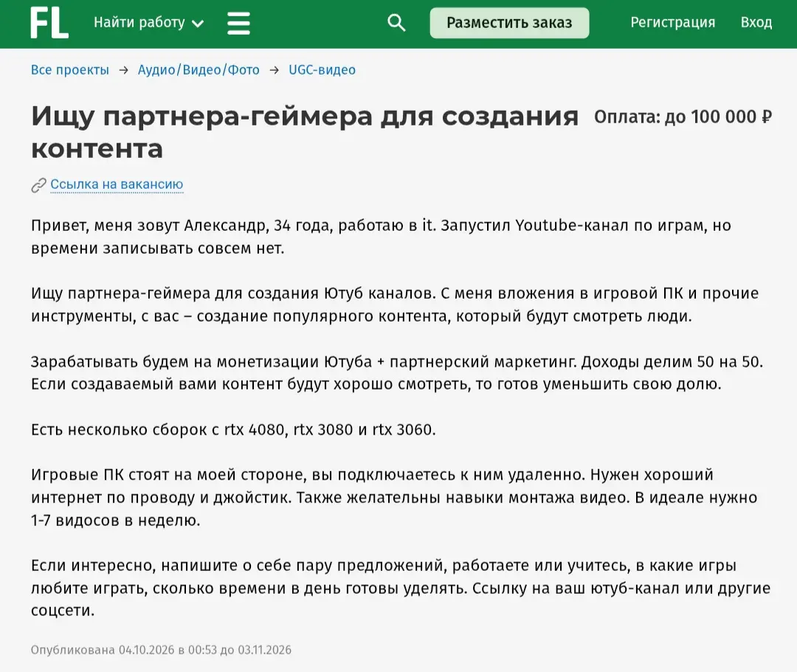
Task: Click the paragraph beginning Ищу партнера-геймера для создания Ютуб
Action: [x=395, y=305]
